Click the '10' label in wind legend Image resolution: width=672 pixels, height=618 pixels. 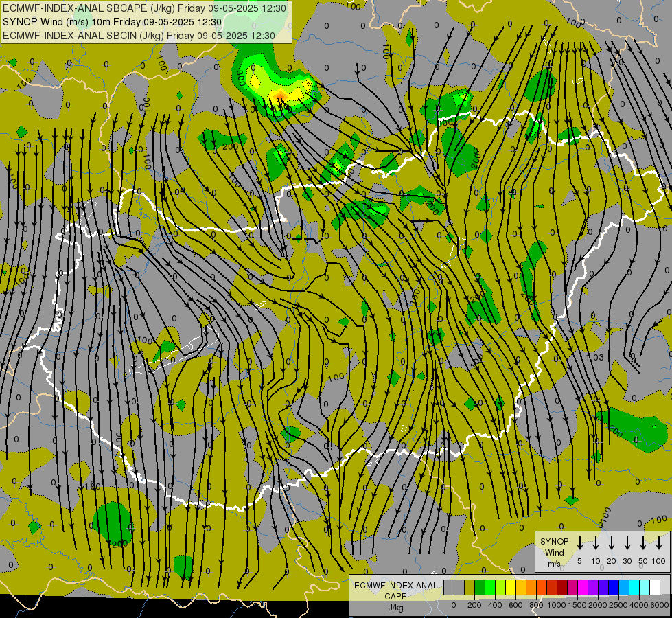tap(596, 561)
